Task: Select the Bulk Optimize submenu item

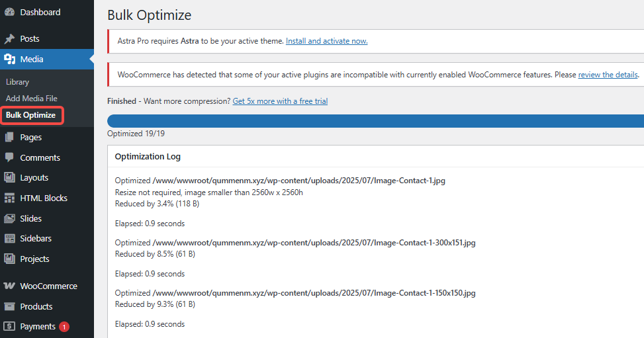Action: (x=30, y=115)
